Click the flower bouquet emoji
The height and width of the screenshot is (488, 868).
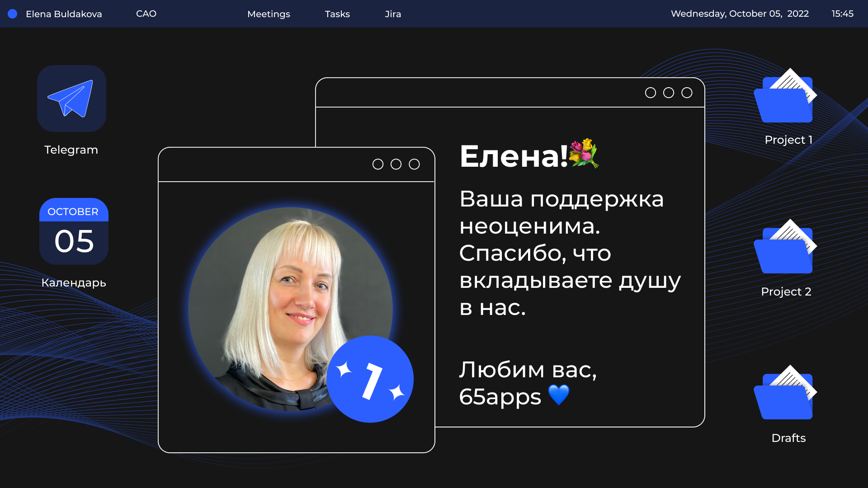(x=584, y=154)
